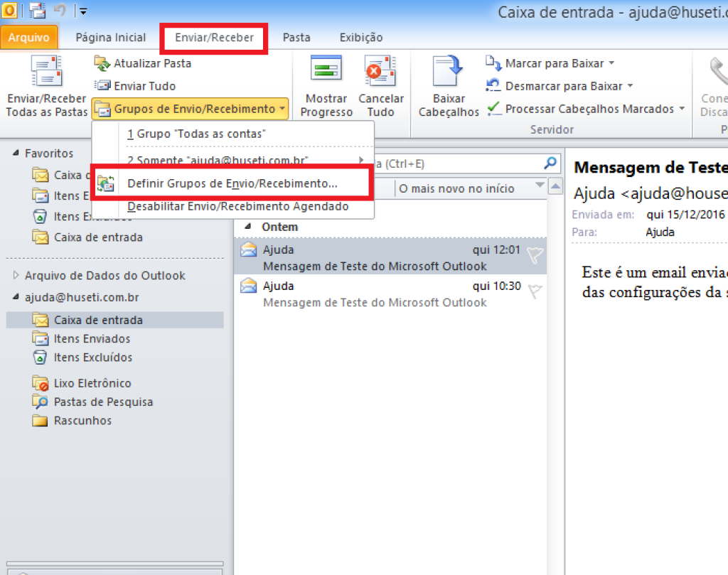Click Baixar Cabeçalhos icon

[x=448, y=70]
